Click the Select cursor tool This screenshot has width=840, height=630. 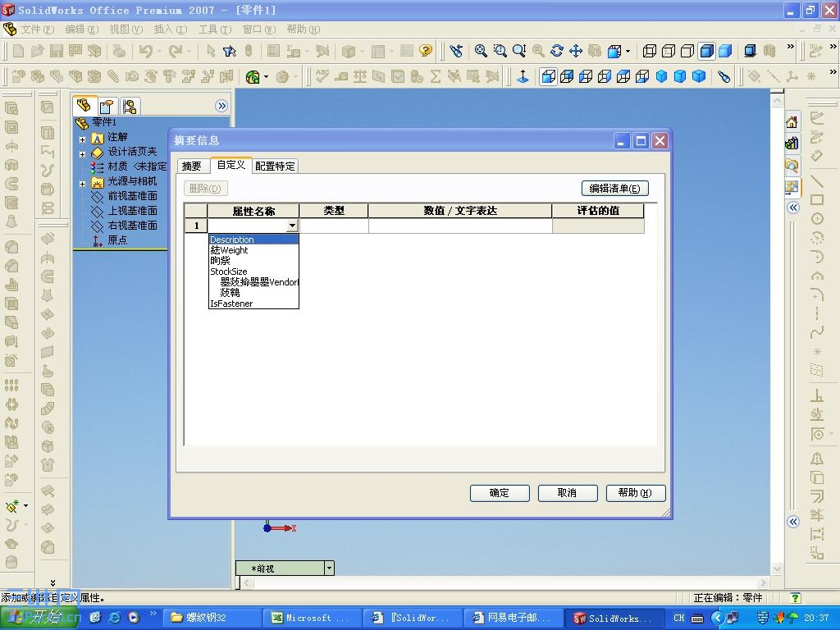(x=211, y=51)
